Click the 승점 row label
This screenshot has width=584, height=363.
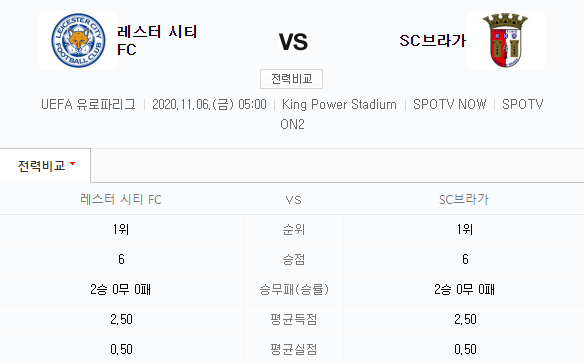click(x=293, y=259)
